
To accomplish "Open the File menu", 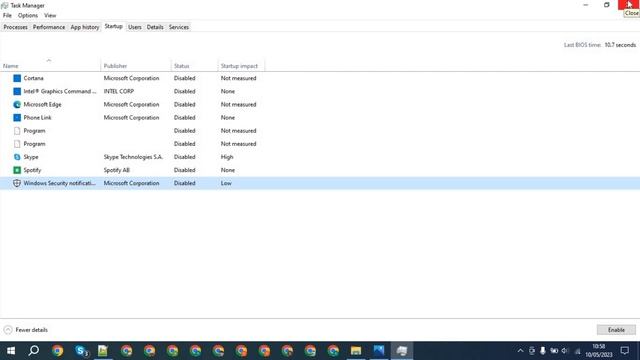I will click(x=7, y=16).
